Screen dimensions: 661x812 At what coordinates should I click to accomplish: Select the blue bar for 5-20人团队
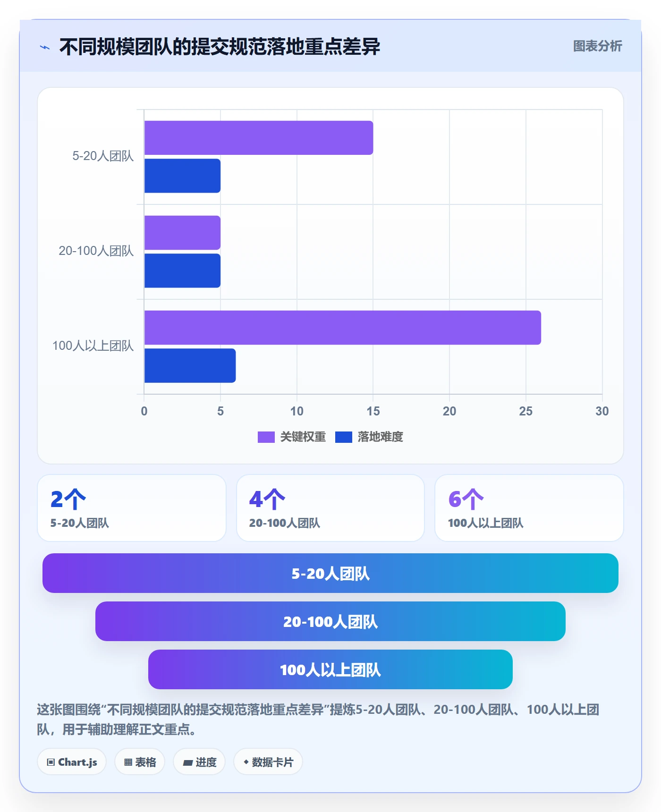pyautogui.click(x=182, y=176)
